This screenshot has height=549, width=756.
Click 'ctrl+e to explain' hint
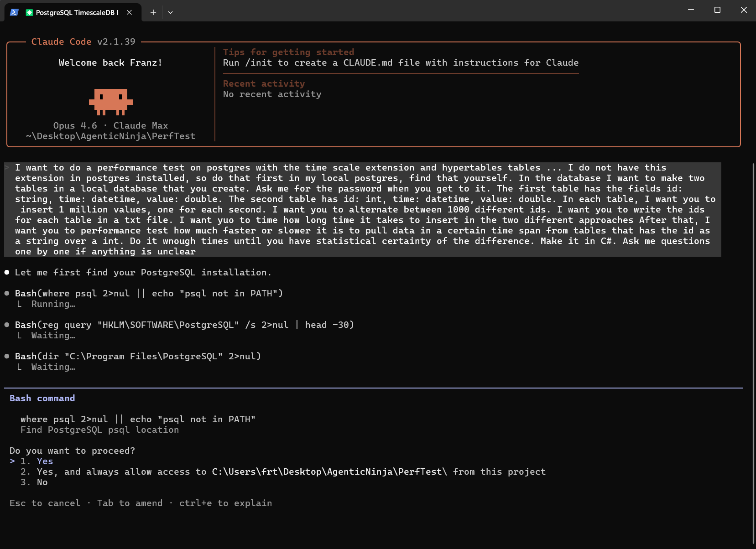click(226, 503)
